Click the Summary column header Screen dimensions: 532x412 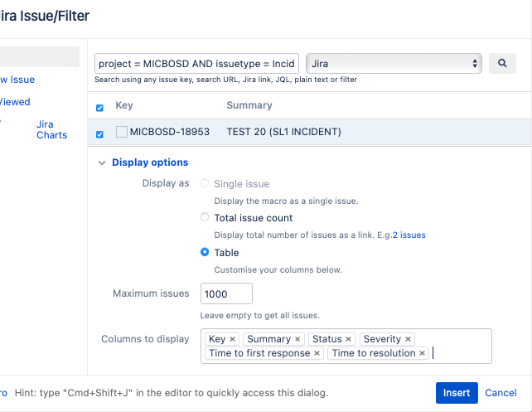tap(249, 105)
